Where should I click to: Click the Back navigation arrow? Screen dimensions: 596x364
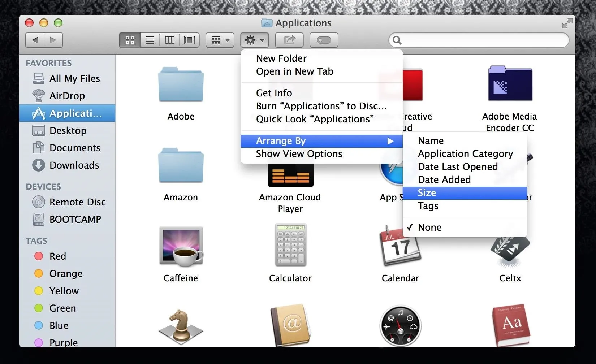[35, 40]
